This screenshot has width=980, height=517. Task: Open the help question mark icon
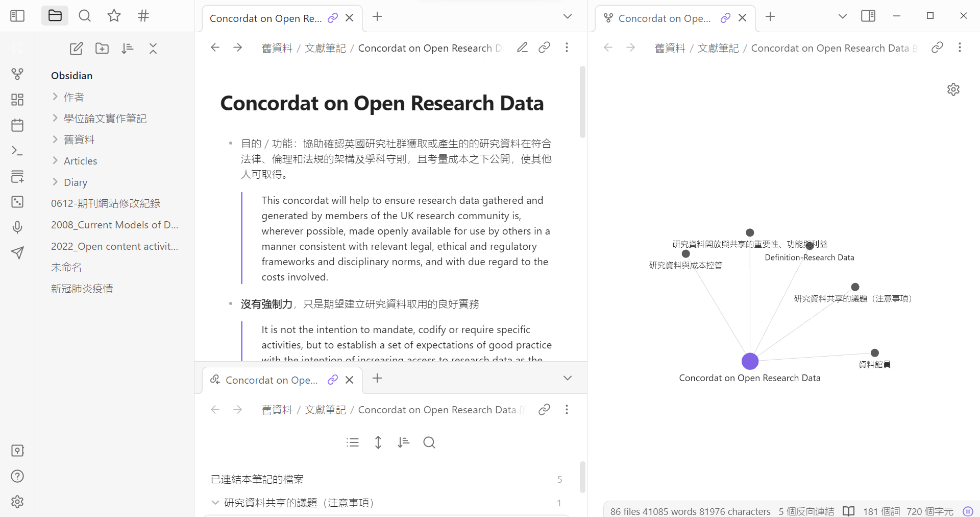[17, 476]
